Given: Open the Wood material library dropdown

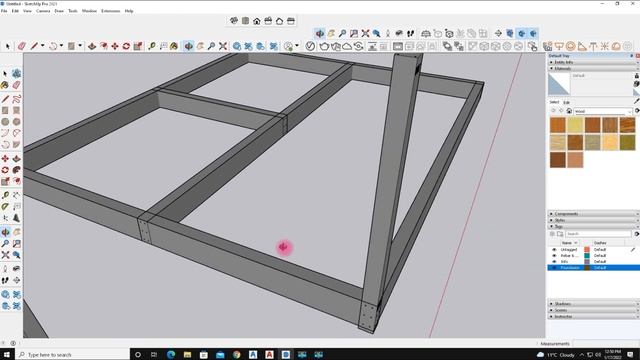Looking at the screenshot, I should pos(603,111).
